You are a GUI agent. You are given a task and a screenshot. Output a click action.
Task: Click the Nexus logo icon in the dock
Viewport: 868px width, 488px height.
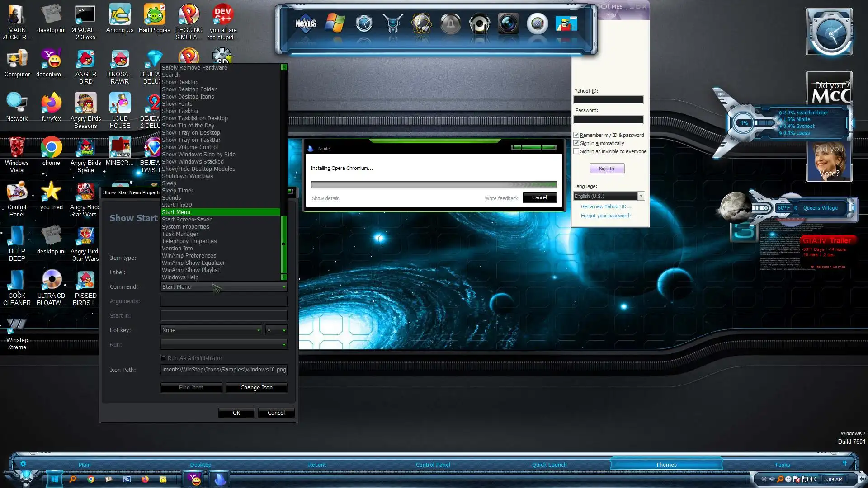[306, 23]
